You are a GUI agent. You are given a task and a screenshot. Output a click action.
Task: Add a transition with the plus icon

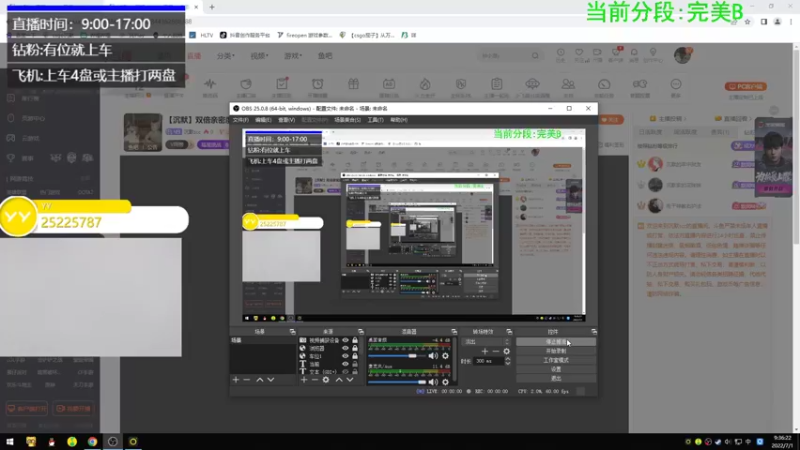click(x=485, y=351)
